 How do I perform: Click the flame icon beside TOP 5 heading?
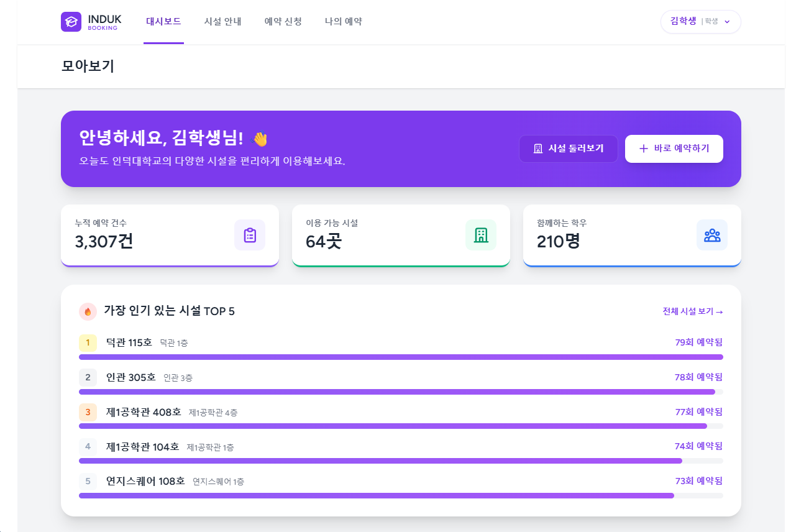88,311
